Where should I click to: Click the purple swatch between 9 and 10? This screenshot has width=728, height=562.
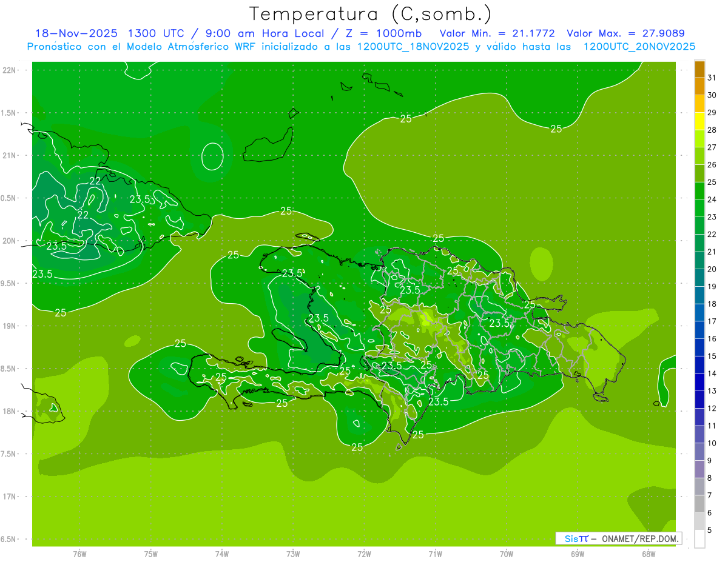click(699, 452)
